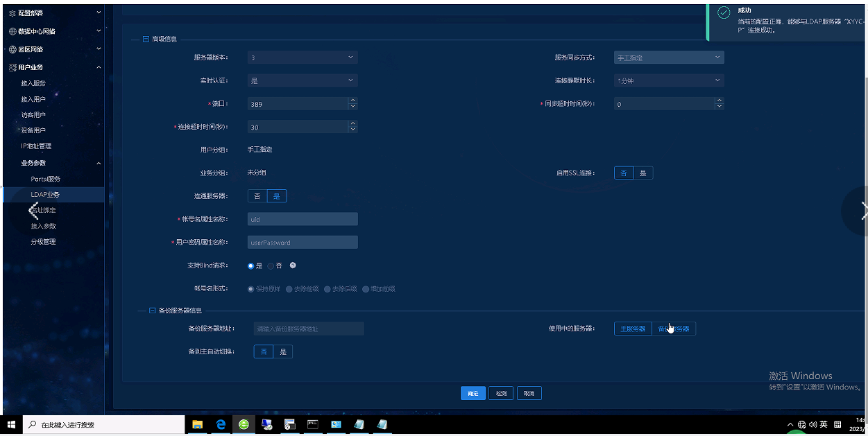Decrease 同步超时时间 with down arrow
The image size is (868, 436).
pos(719,107)
